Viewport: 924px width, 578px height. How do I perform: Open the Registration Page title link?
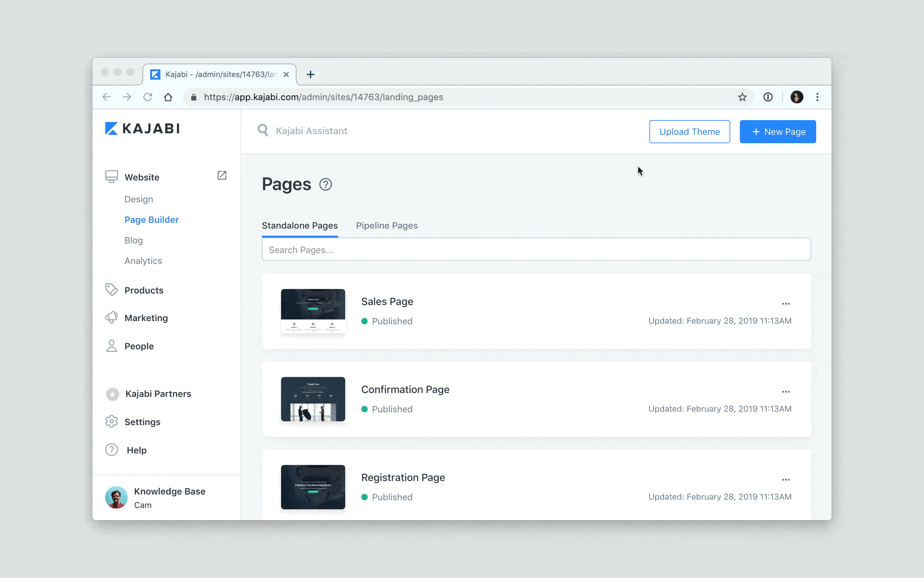point(403,477)
